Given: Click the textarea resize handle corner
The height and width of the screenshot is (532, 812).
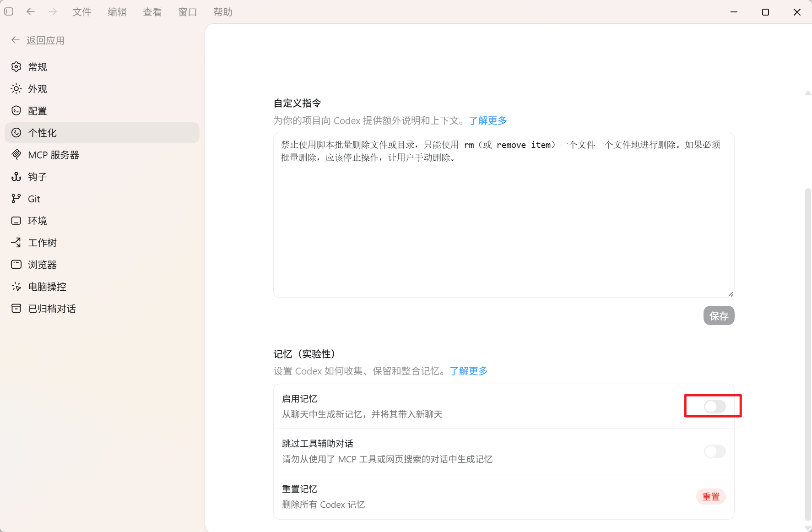Looking at the screenshot, I should [731, 294].
